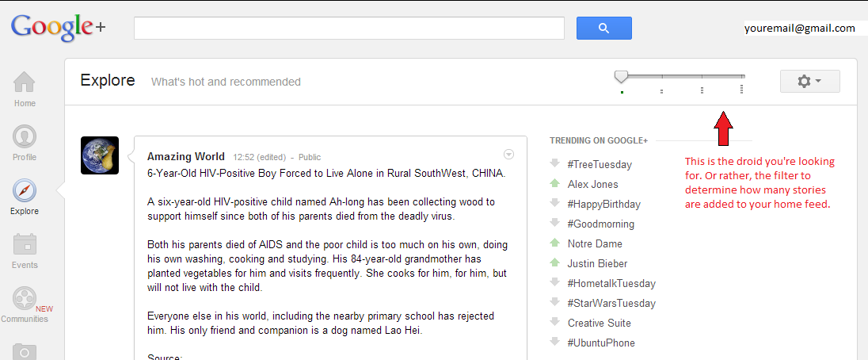Open the #TreeTuesday trending topic
The image size is (868, 360).
point(600,164)
